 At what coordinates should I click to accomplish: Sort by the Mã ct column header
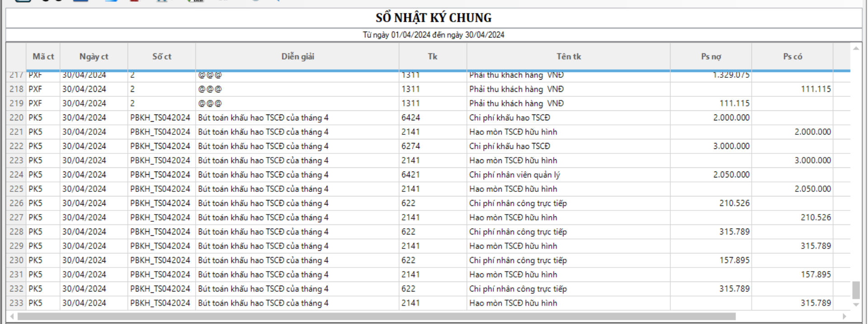(43, 57)
